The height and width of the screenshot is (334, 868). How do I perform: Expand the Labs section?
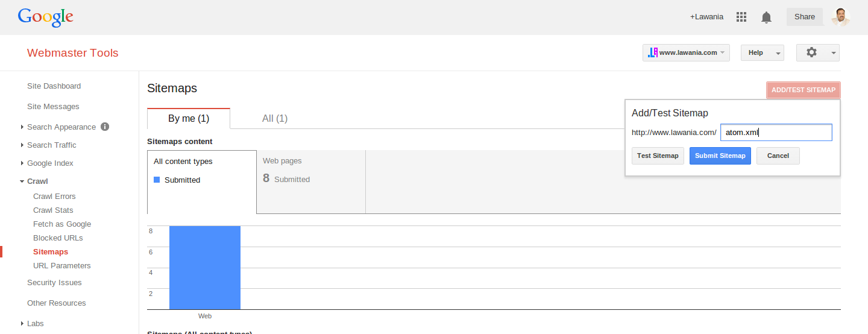tap(32, 323)
